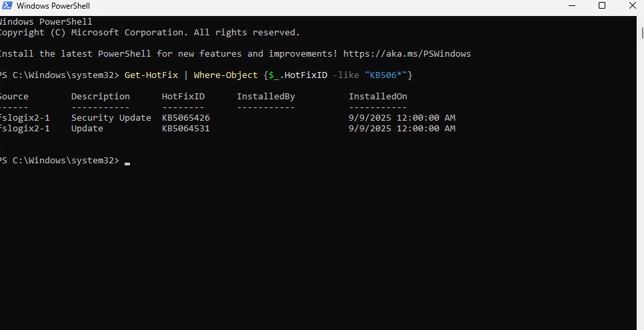Click the PowerShell icon in the title bar
The height and width of the screenshot is (330, 644).
pos(6,6)
